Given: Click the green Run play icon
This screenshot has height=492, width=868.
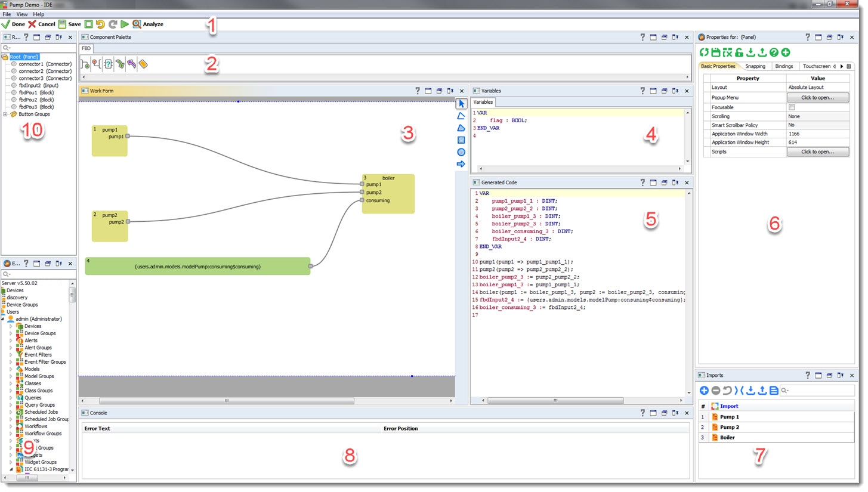Looking at the screenshot, I should [125, 24].
